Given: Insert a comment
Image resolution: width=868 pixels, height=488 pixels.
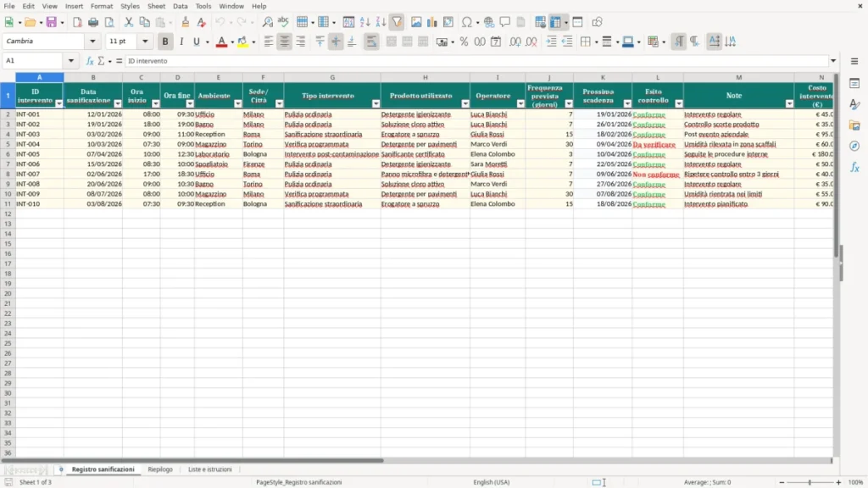Looking at the screenshot, I should (x=505, y=22).
